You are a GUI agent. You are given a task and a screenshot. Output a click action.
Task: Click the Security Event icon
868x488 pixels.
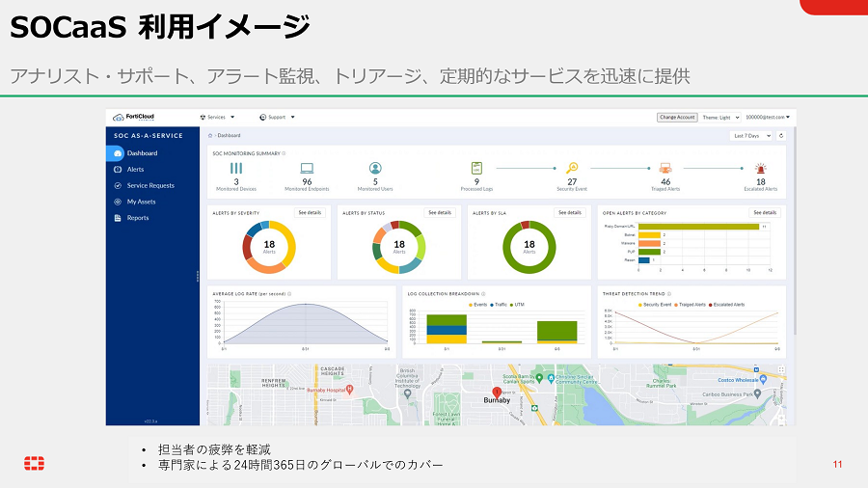[x=572, y=168]
